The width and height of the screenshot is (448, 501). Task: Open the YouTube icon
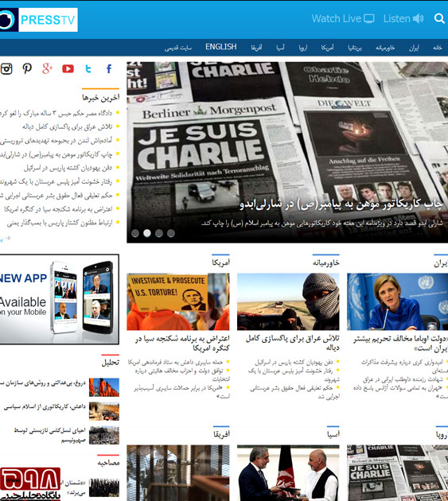pyautogui.click(x=68, y=68)
